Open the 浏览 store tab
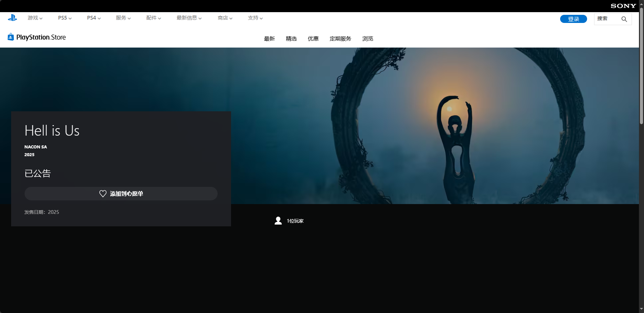 [368, 39]
